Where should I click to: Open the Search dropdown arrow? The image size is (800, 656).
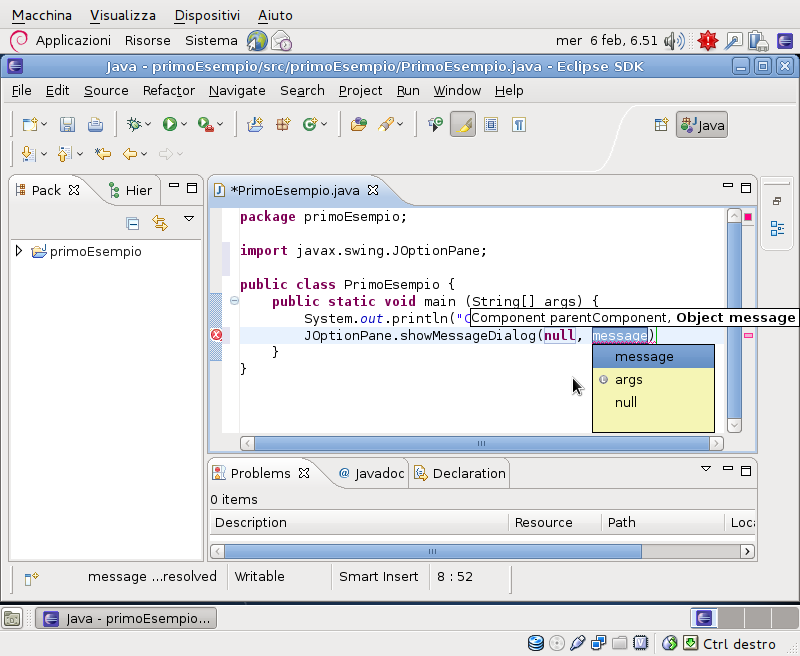tap(400, 124)
